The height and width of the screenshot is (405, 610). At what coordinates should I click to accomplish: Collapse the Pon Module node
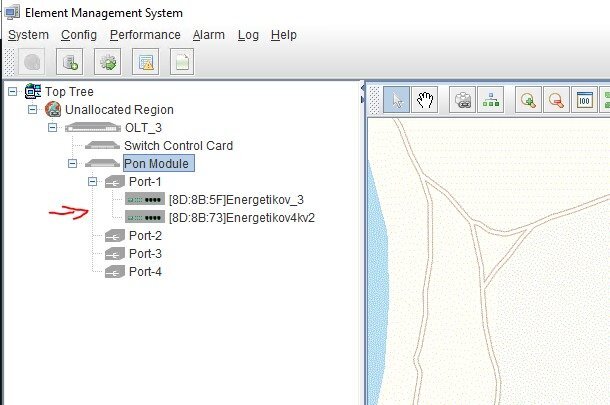72,163
